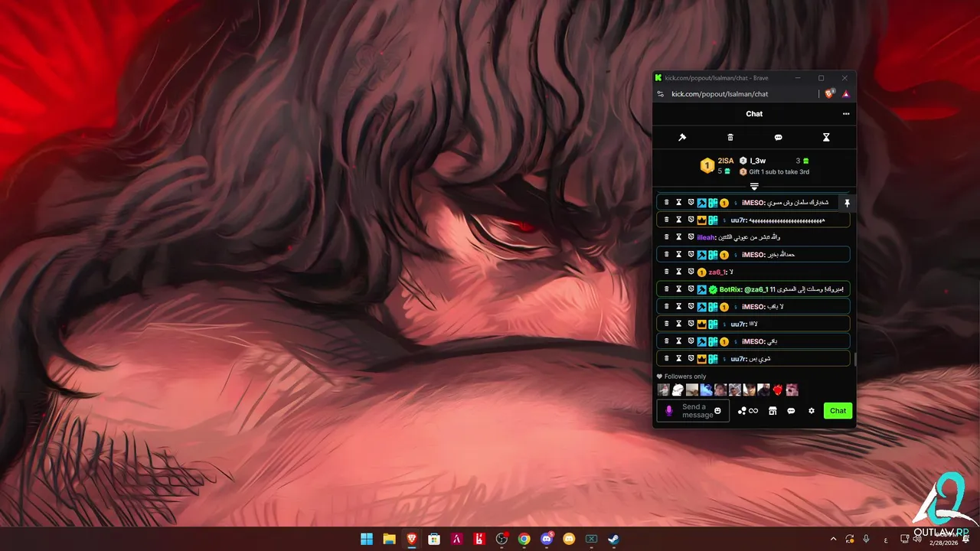Focus the 'Send a message' input field

pyautogui.click(x=697, y=411)
